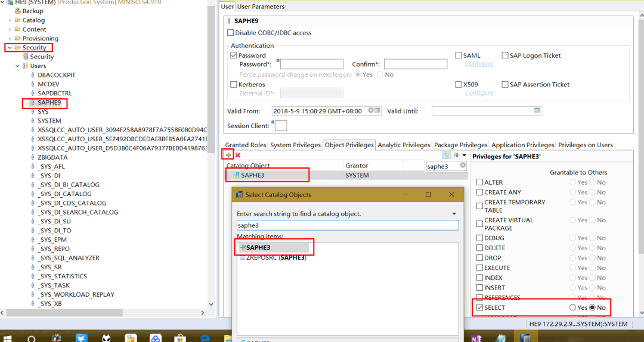The width and height of the screenshot is (644, 342).
Task: Expand the Provisioning folder
Action: [10, 38]
